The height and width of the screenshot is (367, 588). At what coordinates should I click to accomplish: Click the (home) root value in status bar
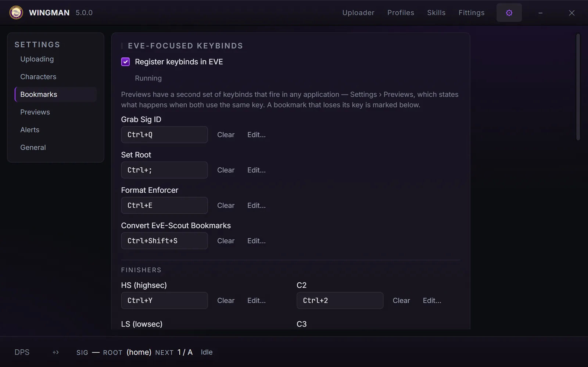coord(139,352)
